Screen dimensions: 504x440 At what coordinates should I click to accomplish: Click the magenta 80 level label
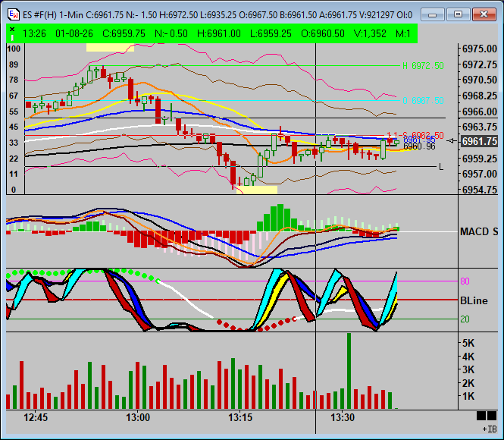pos(464,281)
